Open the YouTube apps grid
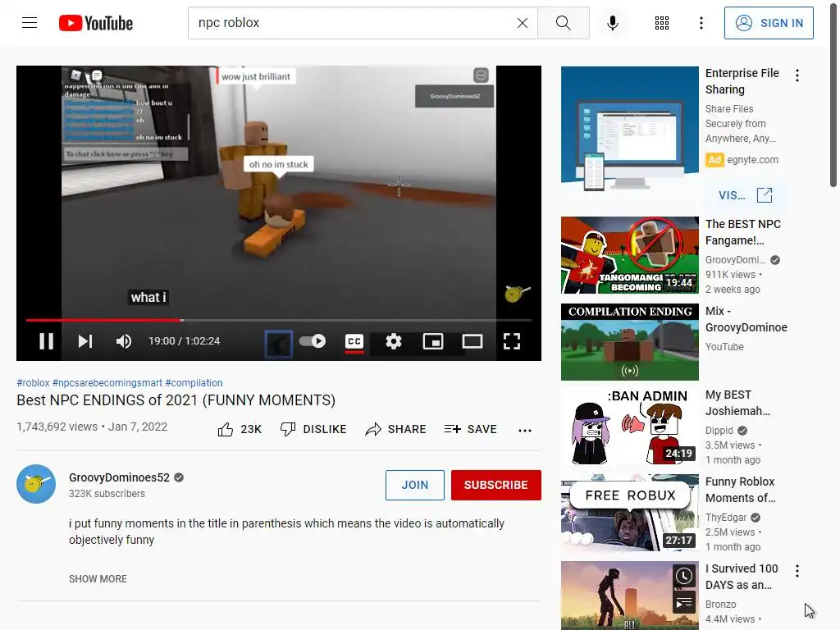The image size is (840, 630). (662, 23)
